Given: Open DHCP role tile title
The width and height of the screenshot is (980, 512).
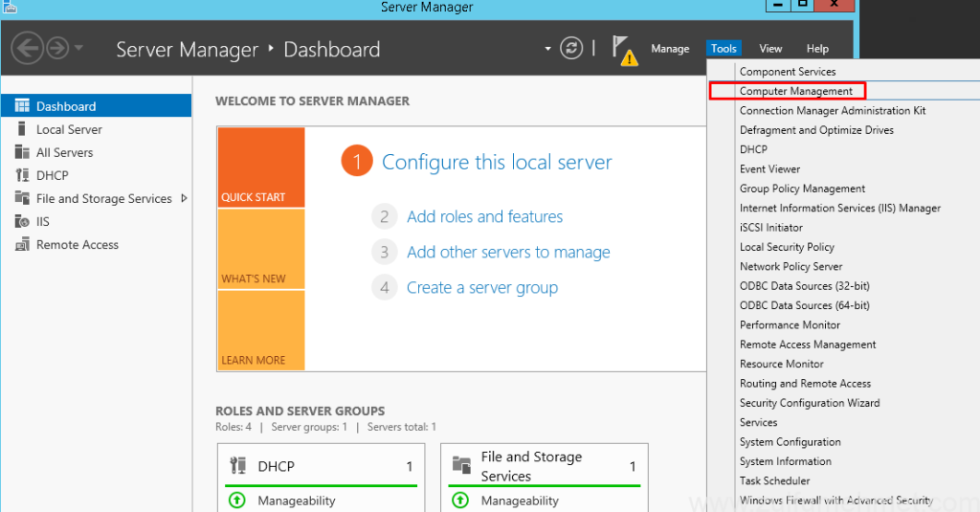Looking at the screenshot, I should (x=276, y=466).
